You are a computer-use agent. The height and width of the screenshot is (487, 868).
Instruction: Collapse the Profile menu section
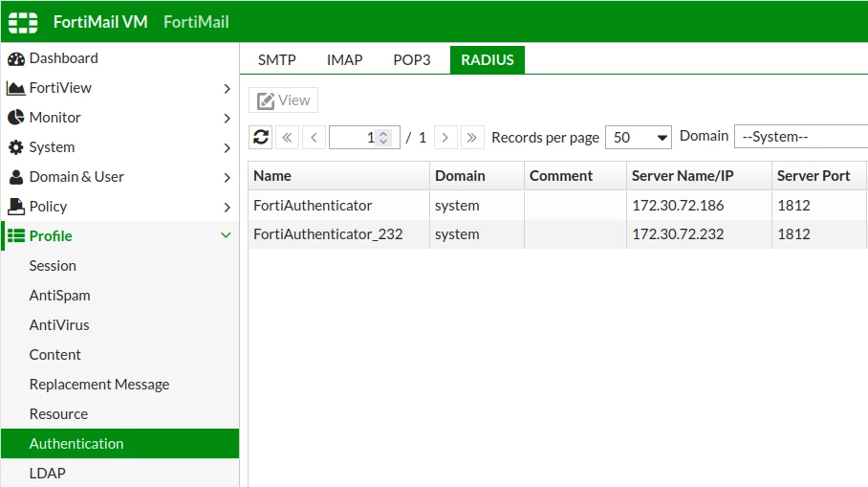point(226,235)
